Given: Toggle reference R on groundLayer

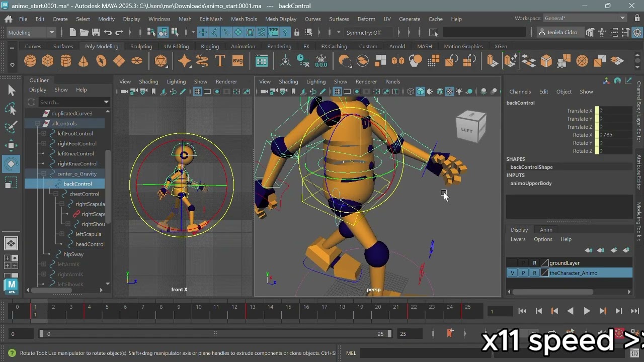Looking at the screenshot, I should [x=535, y=263].
